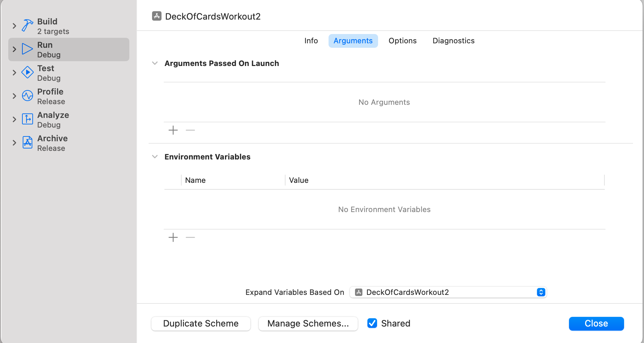The height and width of the screenshot is (343, 644).
Task: Click the Build hammer icon
Action: 28,26
